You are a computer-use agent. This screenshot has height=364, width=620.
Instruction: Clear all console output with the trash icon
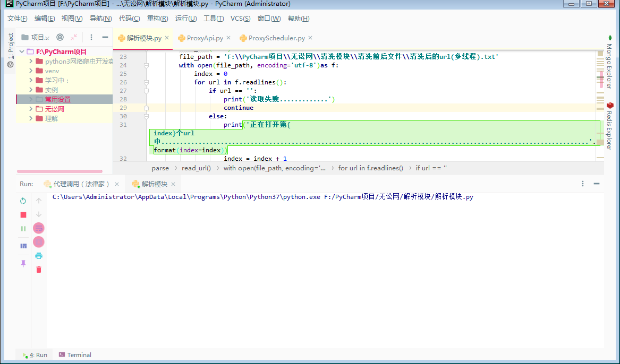click(39, 270)
